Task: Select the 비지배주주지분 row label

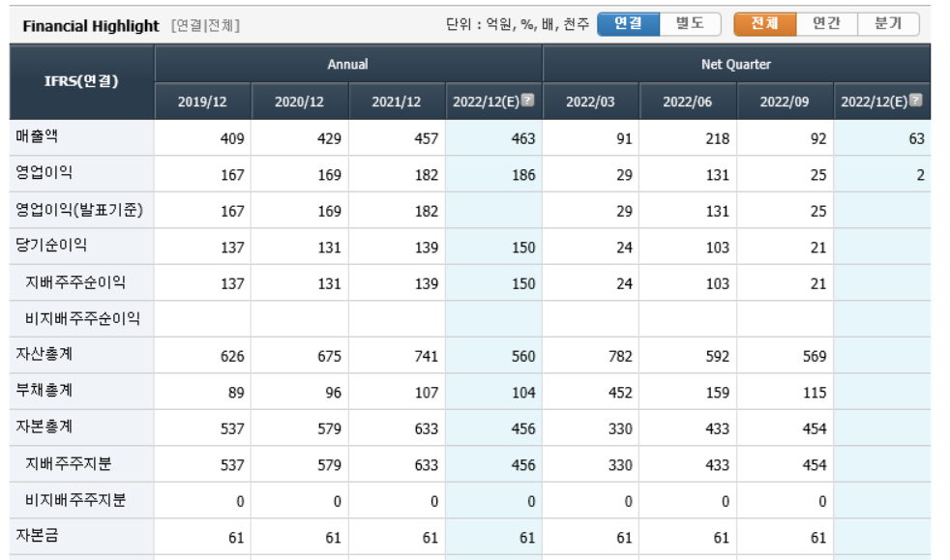Action: pyautogui.click(x=75, y=500)
